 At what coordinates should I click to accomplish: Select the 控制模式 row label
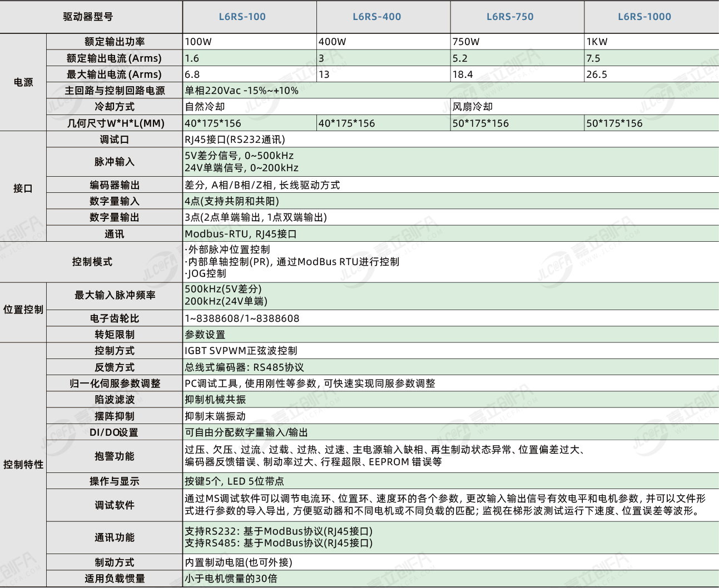tap(92, 262)
